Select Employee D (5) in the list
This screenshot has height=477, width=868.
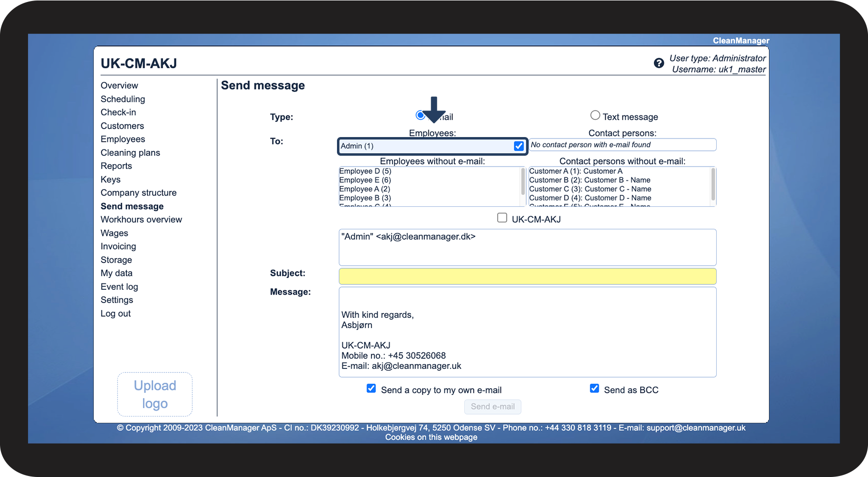coord(365,171)
